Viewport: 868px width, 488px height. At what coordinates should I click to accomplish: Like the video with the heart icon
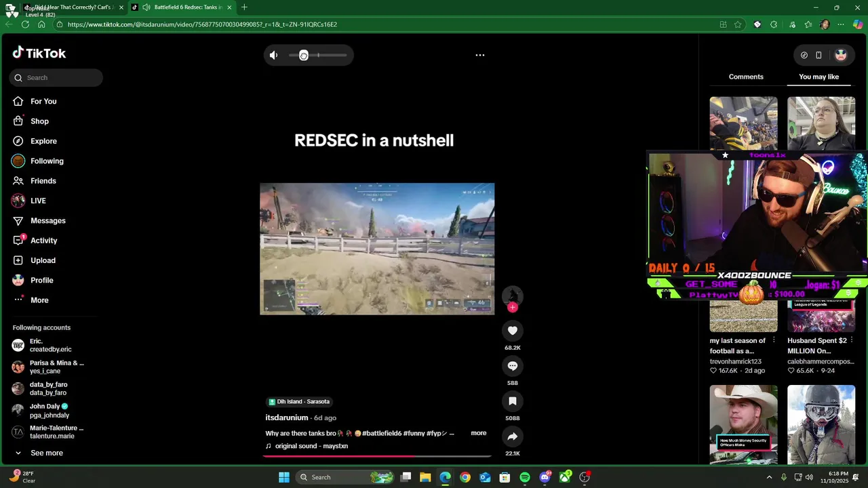pyautogui.click(x=513, y=331)
